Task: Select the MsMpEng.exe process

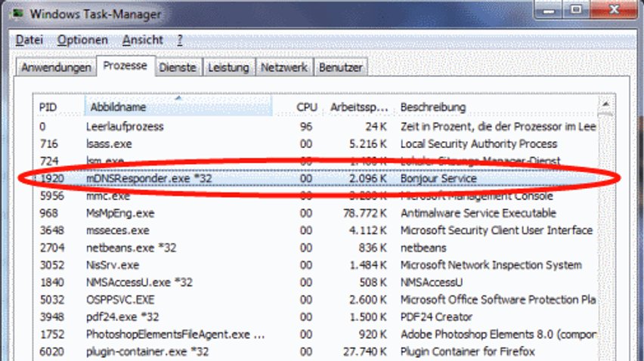Action: pos(316,213)
